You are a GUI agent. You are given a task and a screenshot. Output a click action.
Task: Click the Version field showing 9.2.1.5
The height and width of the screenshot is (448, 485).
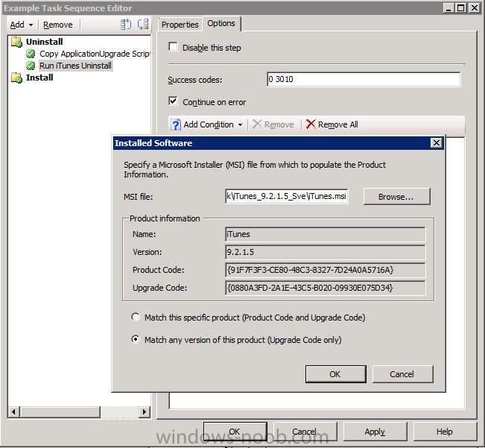pos(326,252)
